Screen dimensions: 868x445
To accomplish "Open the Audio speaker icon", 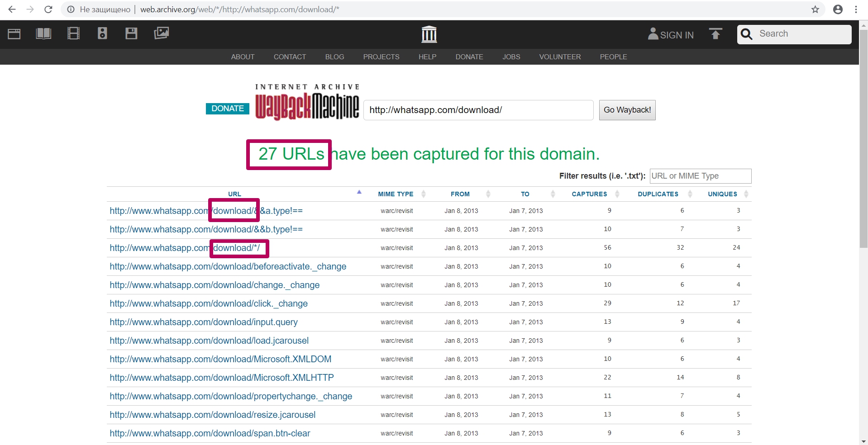I will coord(102,33).
